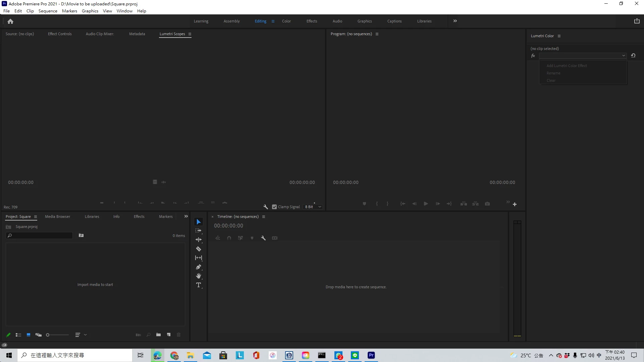Open the Sequence menu
The height and width of the screenshot is (362, 644).
(x=48, y=11)
